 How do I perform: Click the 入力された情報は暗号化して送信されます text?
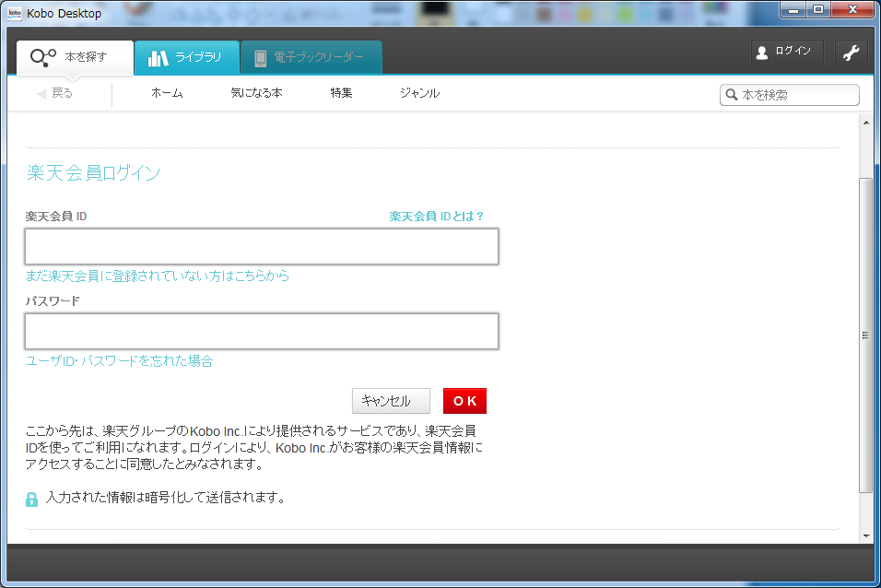pyautogui.click(x=166, y=498)
